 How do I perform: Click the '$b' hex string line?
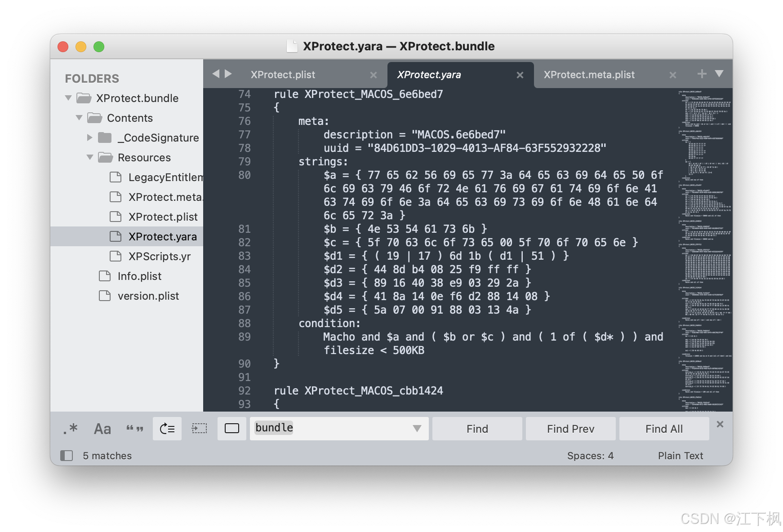405,229
